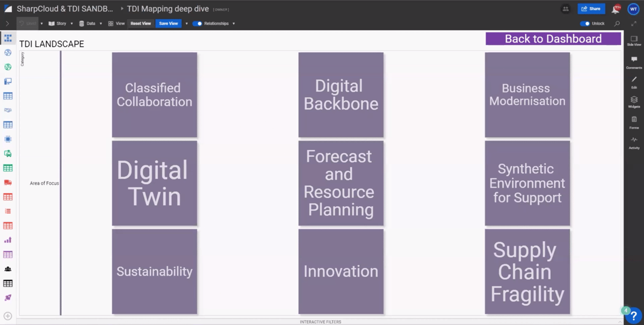Click the Back to Dashboard button
Screen dimensions: 644x325
553,39
